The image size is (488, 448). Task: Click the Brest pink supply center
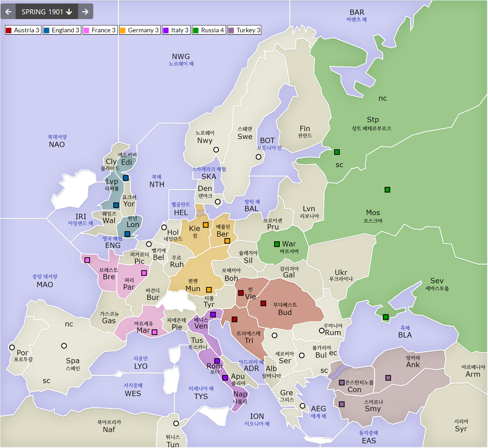click(x=87, y=260)
